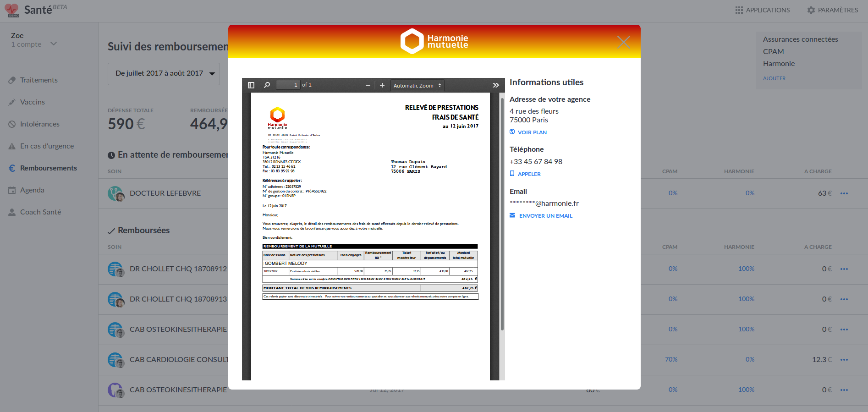This screenshot has width=868, height=412.
Task: Go to En cas d'urgence
Action: point(47,146)
